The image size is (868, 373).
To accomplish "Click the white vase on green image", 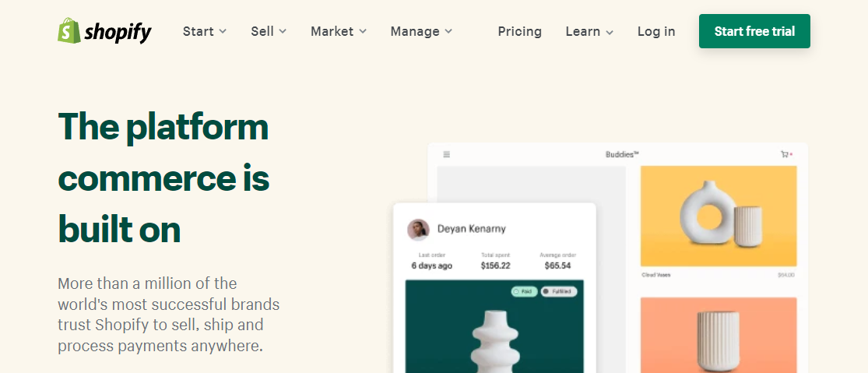I will [494, 331].
